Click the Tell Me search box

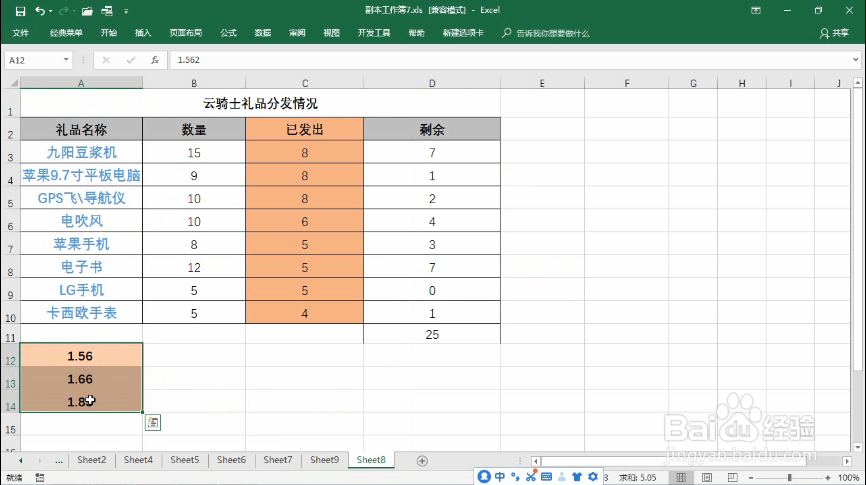[x=546, y=33]
